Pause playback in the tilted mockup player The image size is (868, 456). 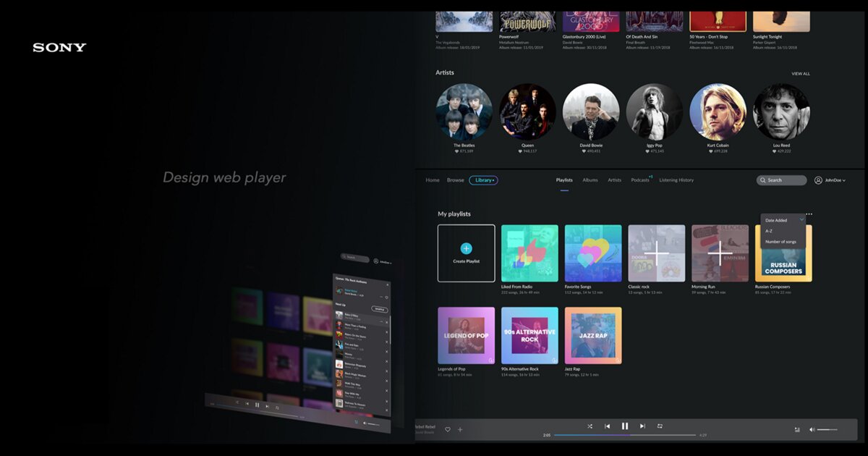coord(257,405)
